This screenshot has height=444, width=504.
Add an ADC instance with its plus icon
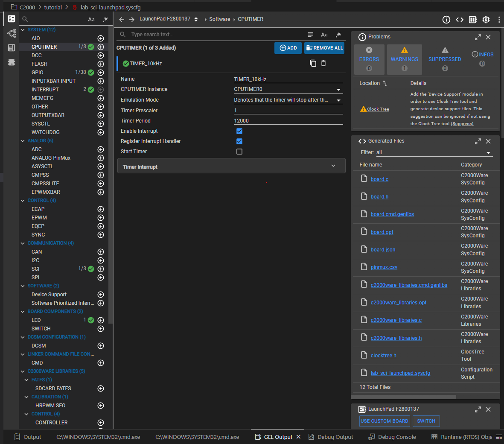tap(101, 149)
